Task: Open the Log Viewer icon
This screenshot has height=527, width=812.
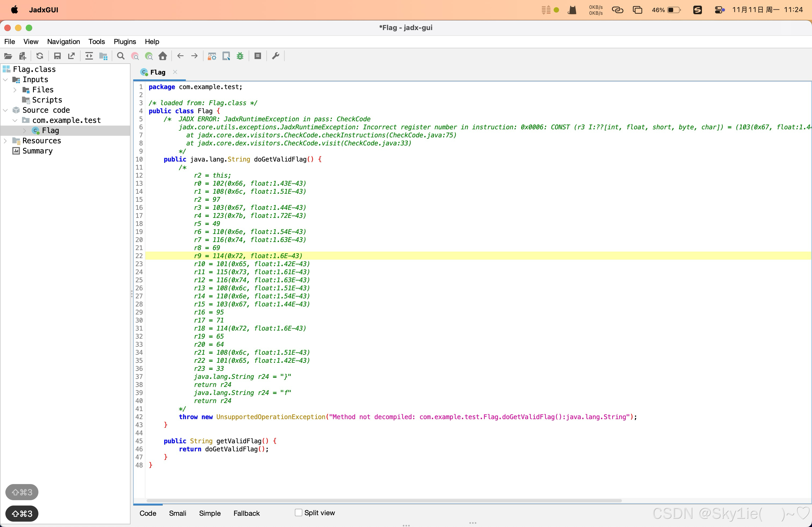Action: 258,56
